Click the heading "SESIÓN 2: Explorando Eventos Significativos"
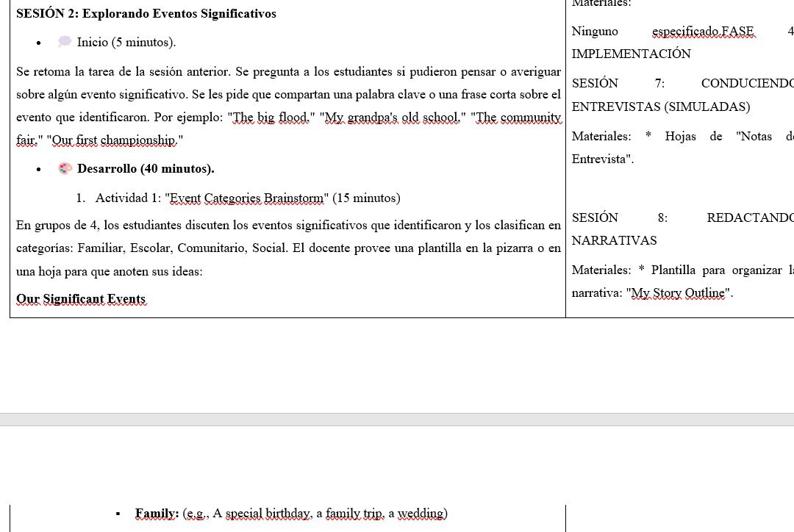The width and height of the screenshot is (794, 532). tap(146, 14)
